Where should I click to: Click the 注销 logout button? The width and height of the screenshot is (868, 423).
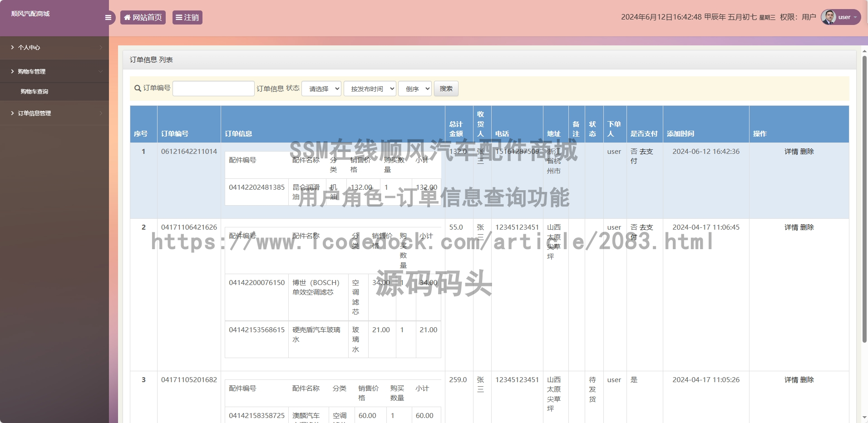[x=187, y=18]
